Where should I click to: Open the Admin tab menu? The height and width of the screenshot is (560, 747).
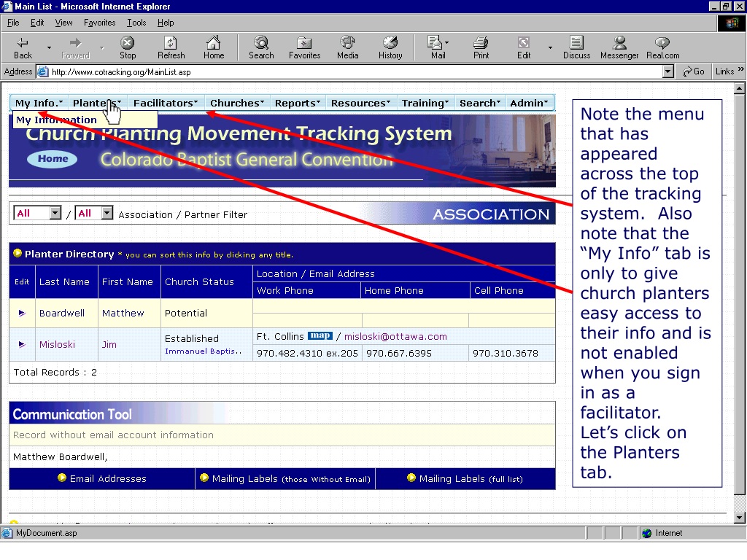pos(529,103)
